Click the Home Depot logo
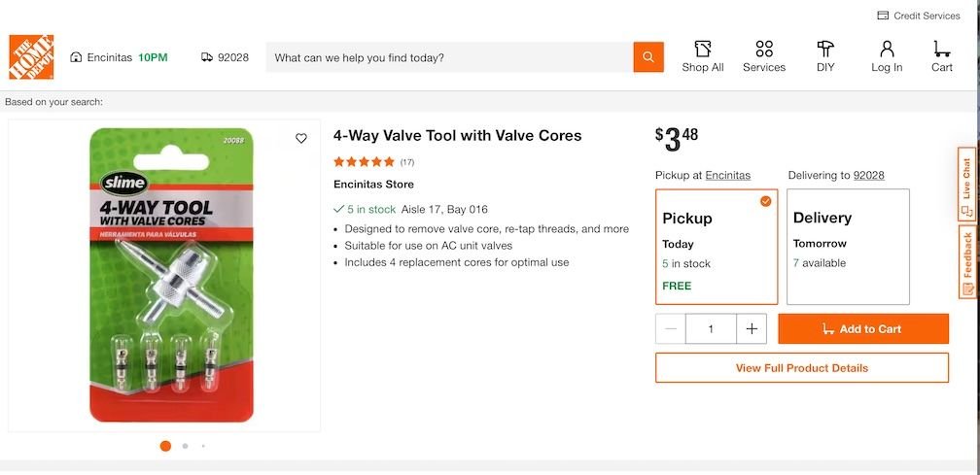This screenshot has width=980, height=475. pyautogui.click(x=31, y=57)
